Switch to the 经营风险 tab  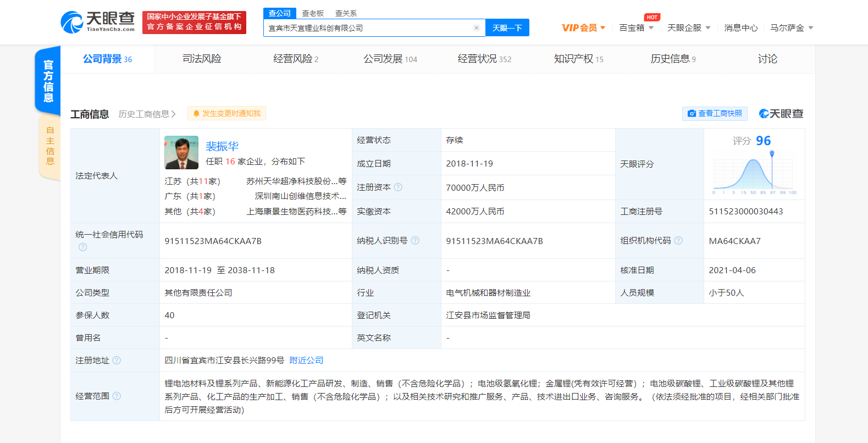coord(296,59)
